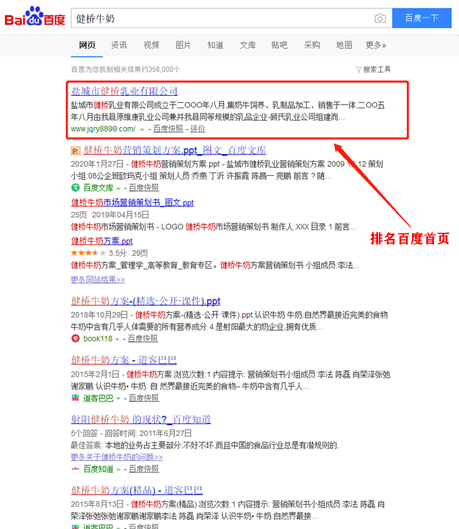Screen dimensions: 459x529
Task: Switch to the 视频 tab
Action: click(151, 45)
